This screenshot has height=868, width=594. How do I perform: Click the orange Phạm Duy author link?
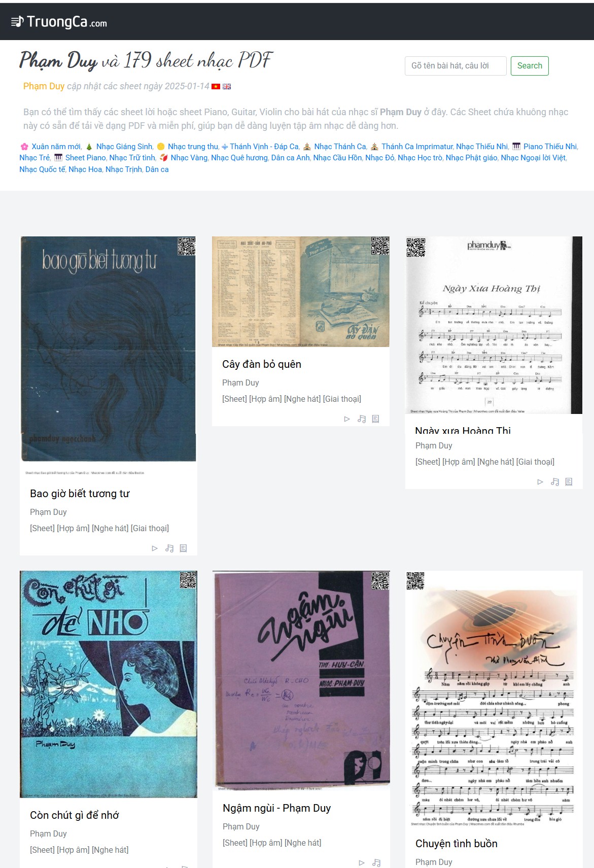point(44,86)
